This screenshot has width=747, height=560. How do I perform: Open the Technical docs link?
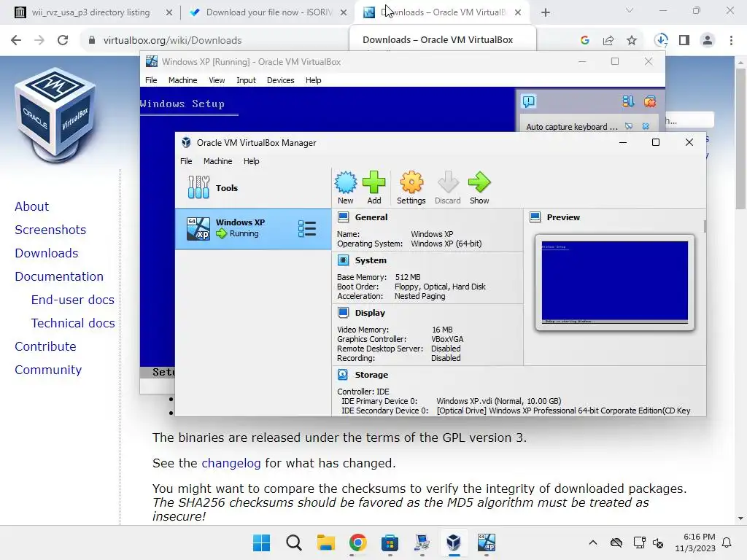coord(73,323)
